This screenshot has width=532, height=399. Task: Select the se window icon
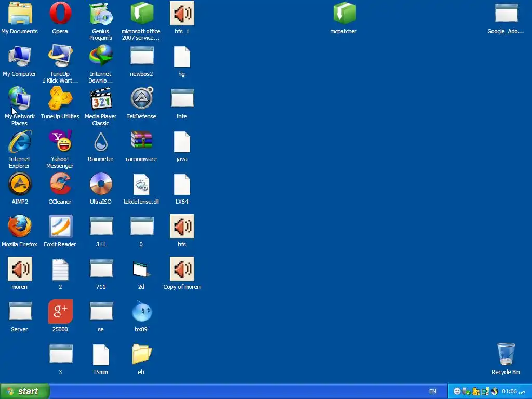pos(101,311)
